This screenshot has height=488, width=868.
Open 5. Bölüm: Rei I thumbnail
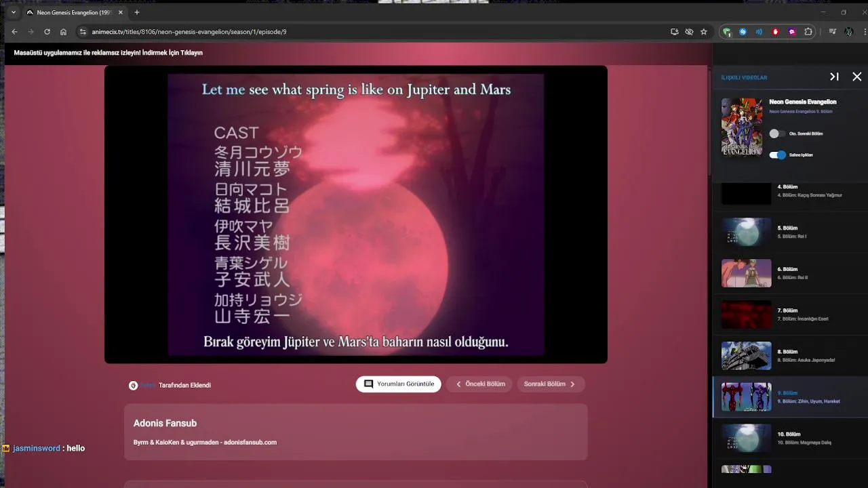(747, 232)
